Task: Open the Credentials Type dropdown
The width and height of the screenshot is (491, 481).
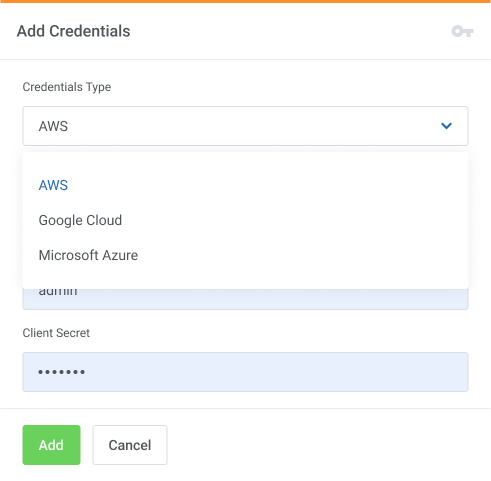Action: pyautogui.click(x=245, y=126)
